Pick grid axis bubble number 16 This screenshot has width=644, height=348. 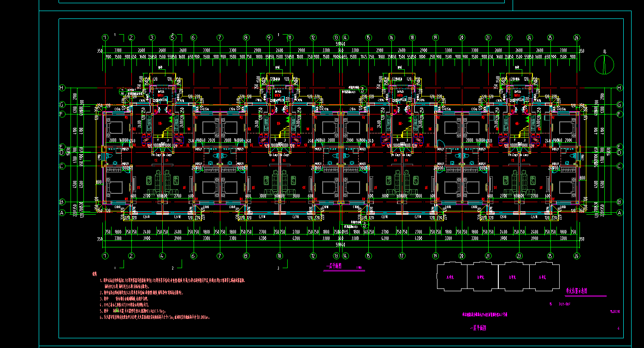[x=392, y=37]
